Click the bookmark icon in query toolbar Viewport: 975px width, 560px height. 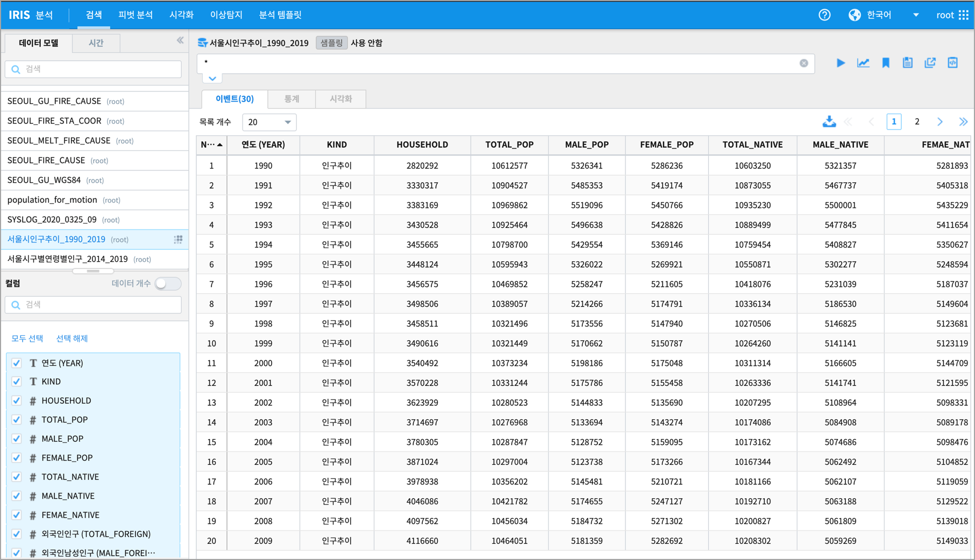886,63
